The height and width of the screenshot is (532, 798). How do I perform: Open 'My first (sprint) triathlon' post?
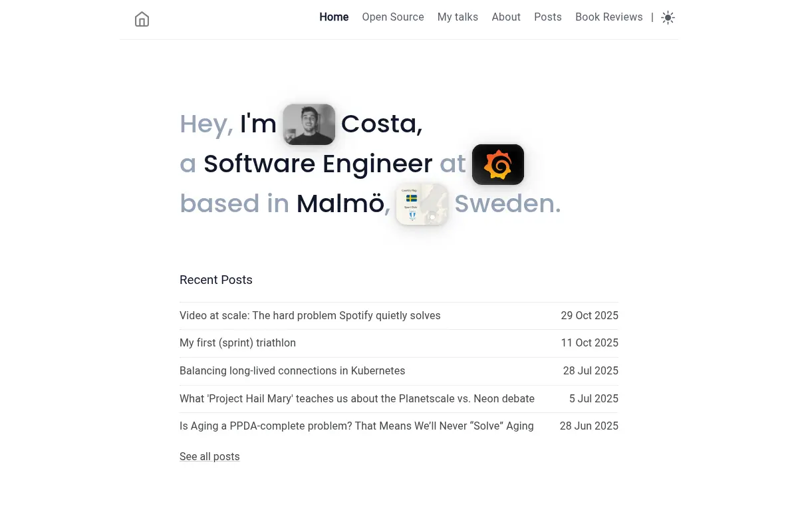pos(237,343)
